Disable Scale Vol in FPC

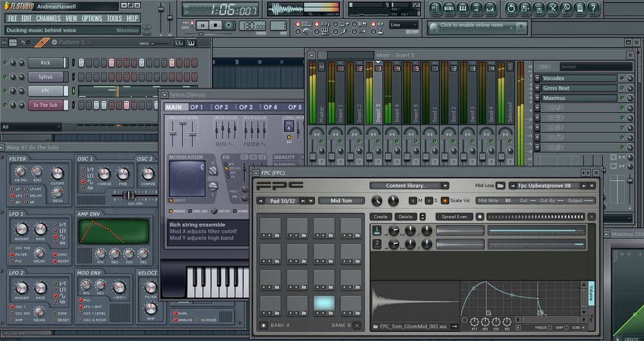(445, 201)
